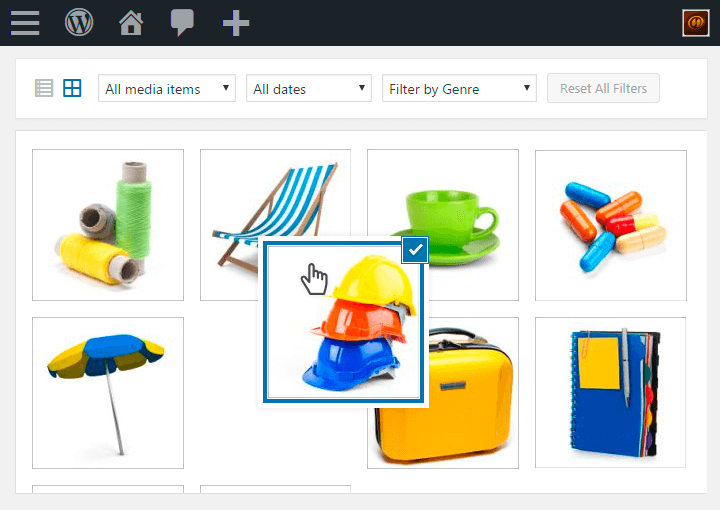Switch to list view mode

44,88
